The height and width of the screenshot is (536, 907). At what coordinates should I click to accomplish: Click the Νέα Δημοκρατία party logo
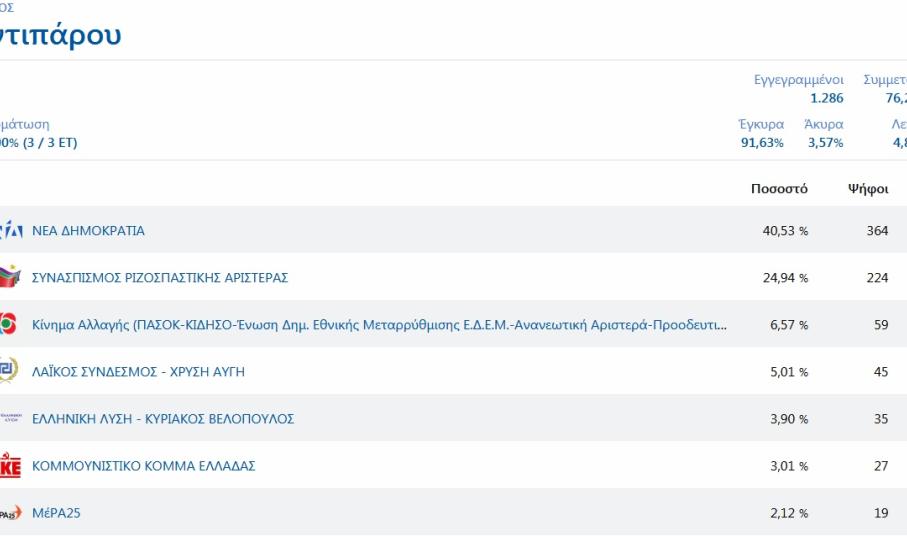[x=10, y=231]
